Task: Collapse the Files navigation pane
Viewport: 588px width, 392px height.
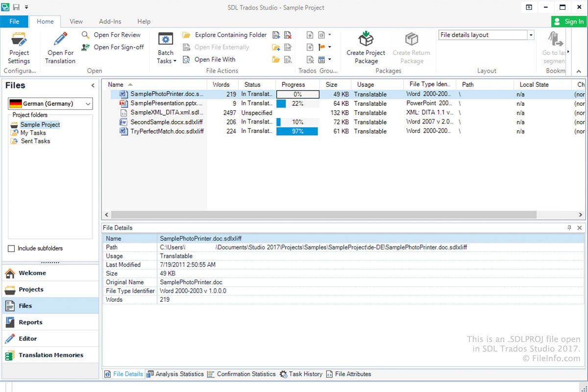Action: click(x=93, y=85)
